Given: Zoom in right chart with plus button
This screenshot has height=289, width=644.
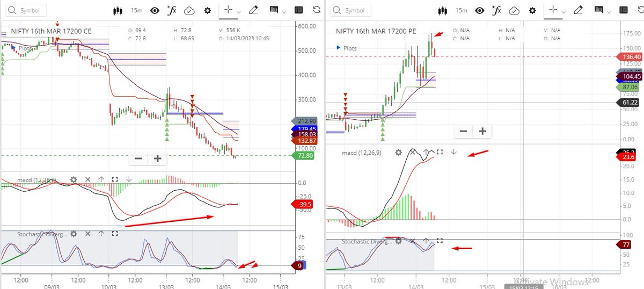Looking at the screenshot, I should pyautogui.click(x=482, y=131).
